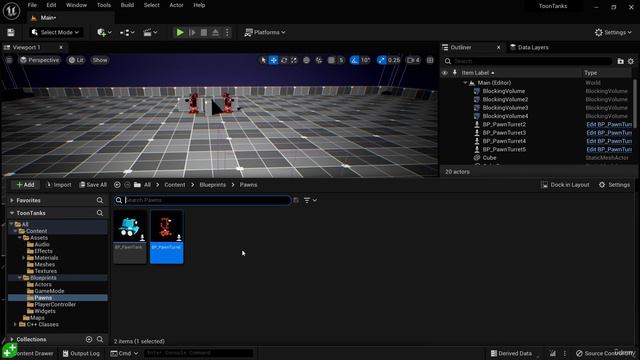Open the viewport Show menu

100,60
